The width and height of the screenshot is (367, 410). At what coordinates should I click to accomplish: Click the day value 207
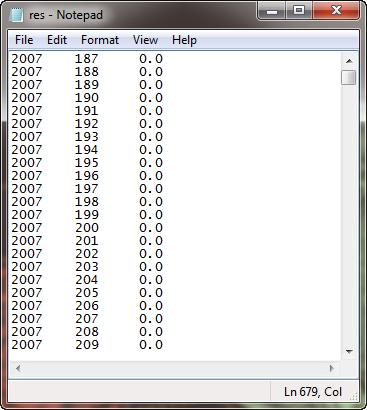point(86,319)
